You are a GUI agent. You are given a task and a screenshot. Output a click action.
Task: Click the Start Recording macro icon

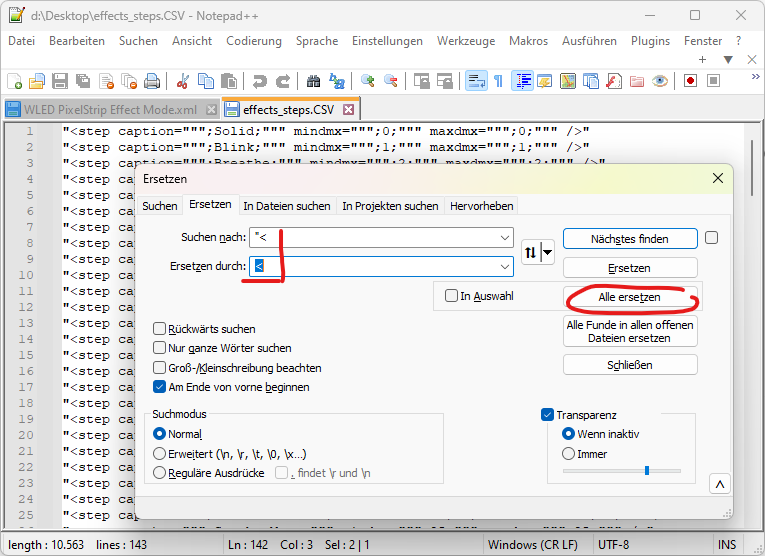coord(690,81)
